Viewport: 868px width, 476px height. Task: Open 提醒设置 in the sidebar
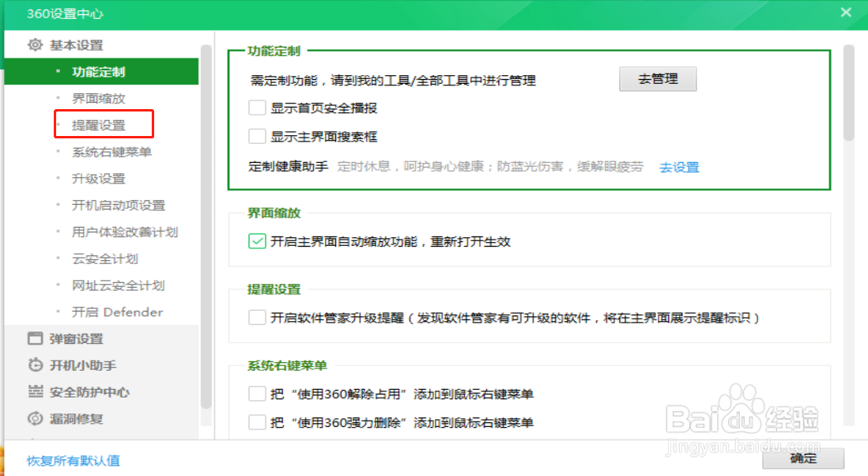click(99, 125)
